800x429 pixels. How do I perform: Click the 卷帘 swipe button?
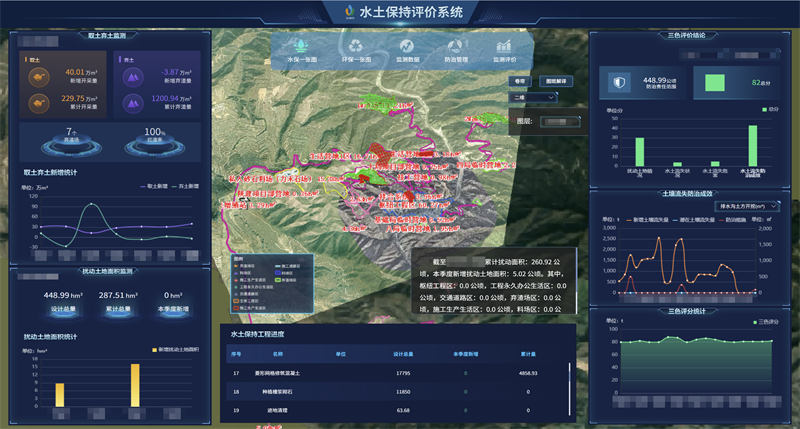coord(519,80)
